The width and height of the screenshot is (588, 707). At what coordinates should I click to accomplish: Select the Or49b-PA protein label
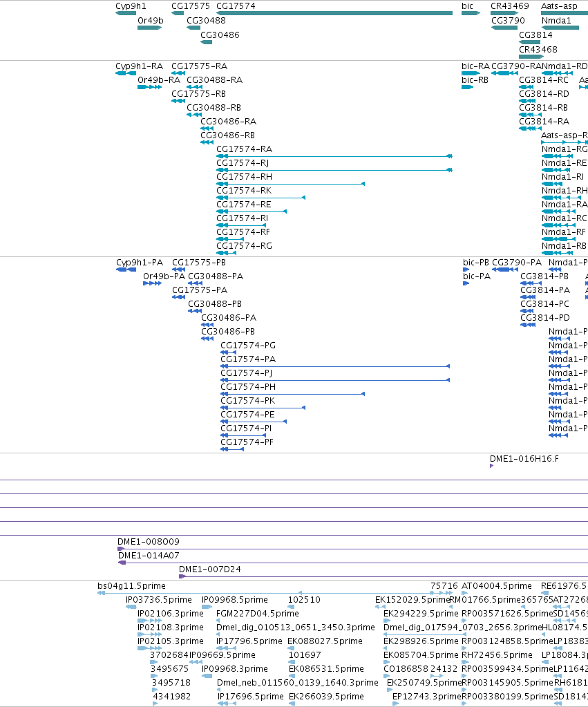point(164,276)
